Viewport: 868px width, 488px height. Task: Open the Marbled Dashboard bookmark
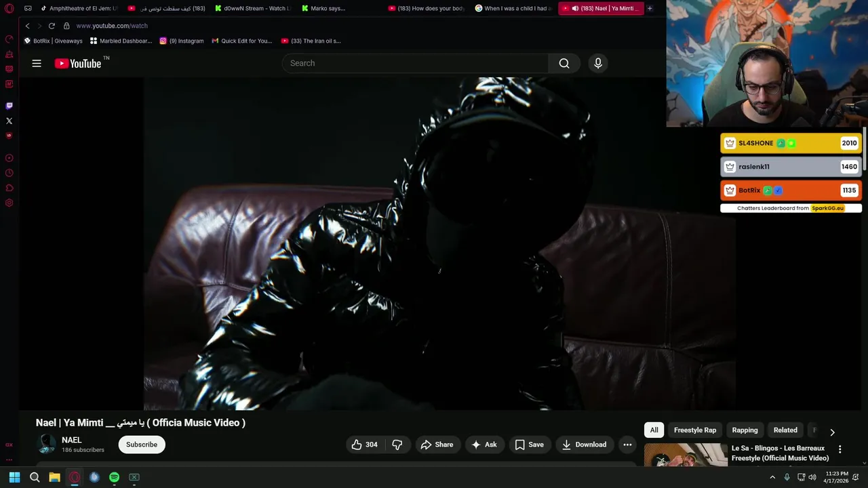[121, 41]
